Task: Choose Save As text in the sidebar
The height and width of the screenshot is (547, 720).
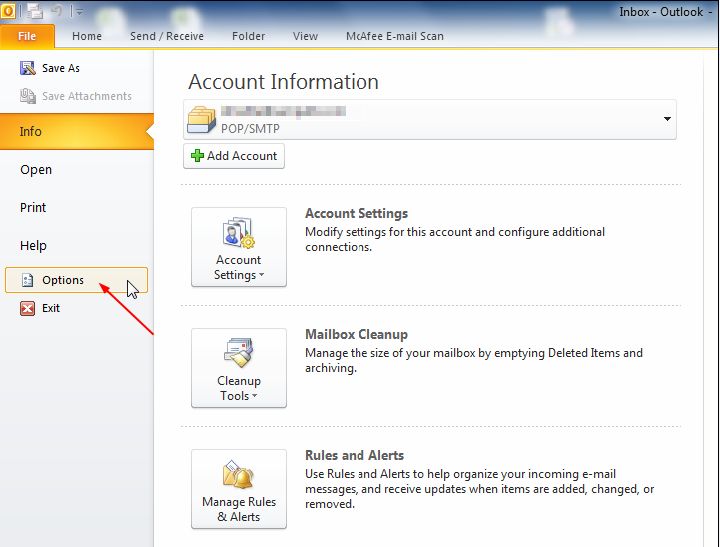Action: pyautogui.click(x=61, y=68)
